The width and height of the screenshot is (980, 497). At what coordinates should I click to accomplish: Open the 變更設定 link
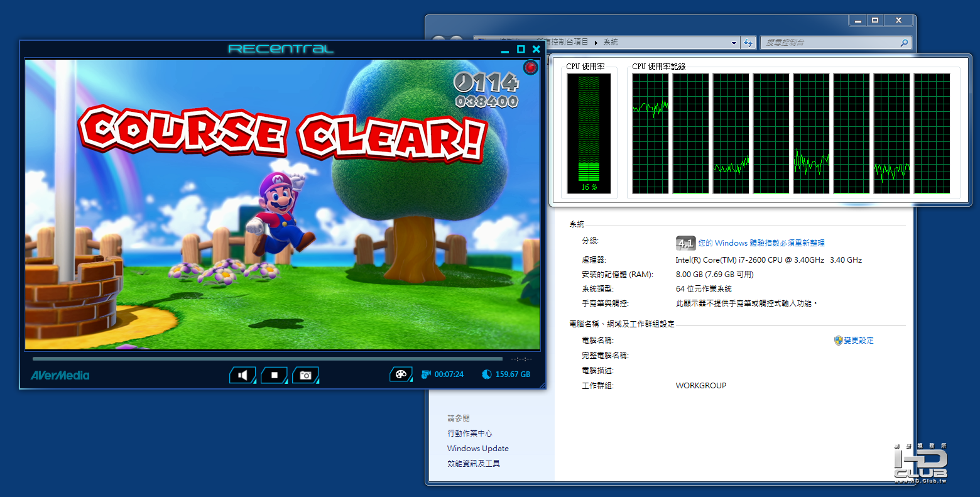[858, 341]
